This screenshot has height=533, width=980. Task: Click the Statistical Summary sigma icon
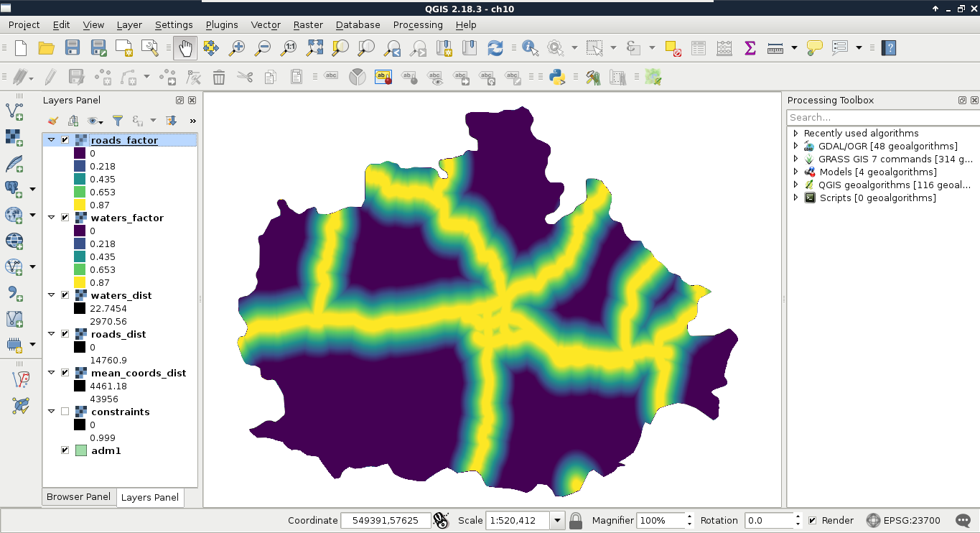tap(750, 48)
